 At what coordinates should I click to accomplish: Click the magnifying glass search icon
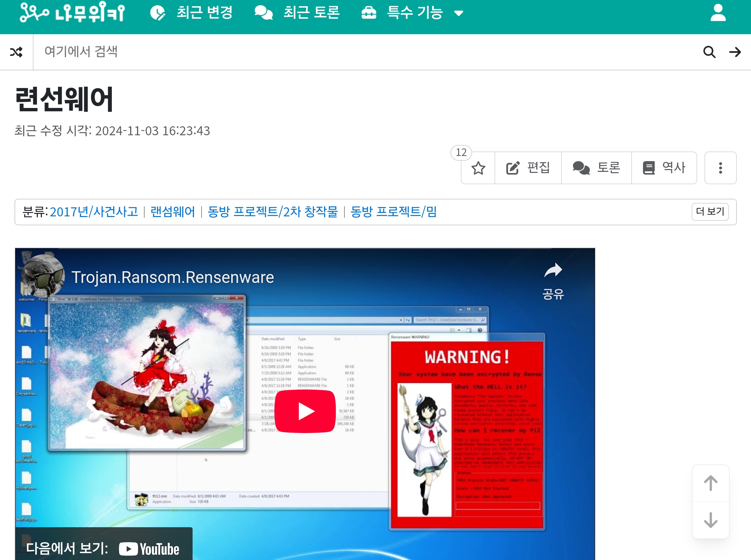click(709, 52)
